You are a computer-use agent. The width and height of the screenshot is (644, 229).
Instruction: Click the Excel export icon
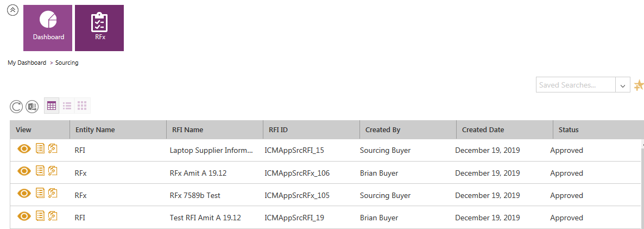(32, 107)
